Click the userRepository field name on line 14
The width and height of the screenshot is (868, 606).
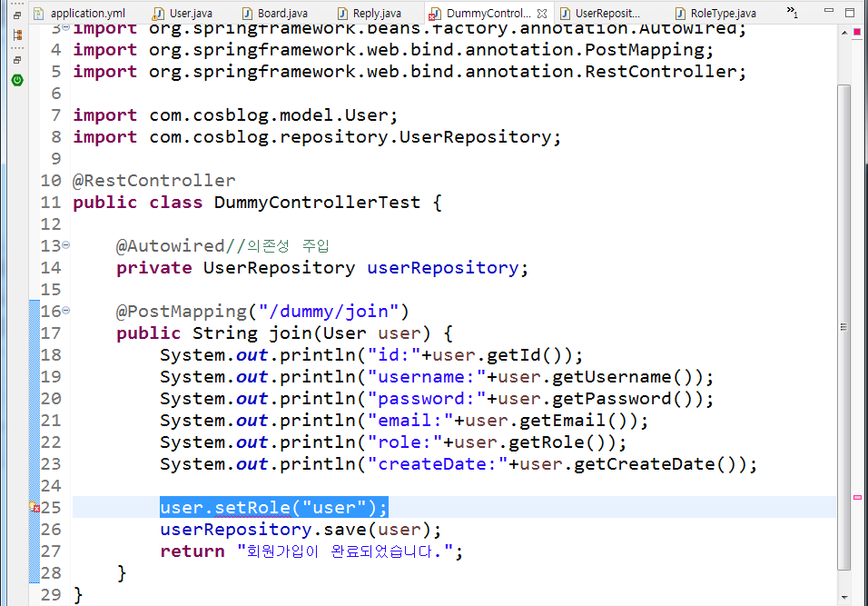click(443, 267)
